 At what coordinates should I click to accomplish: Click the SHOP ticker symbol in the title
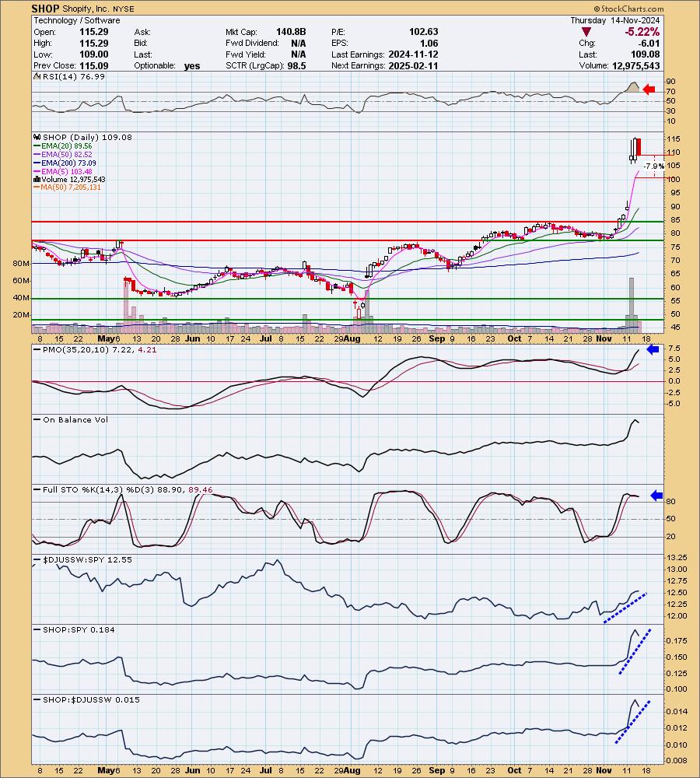pos(45,9)
